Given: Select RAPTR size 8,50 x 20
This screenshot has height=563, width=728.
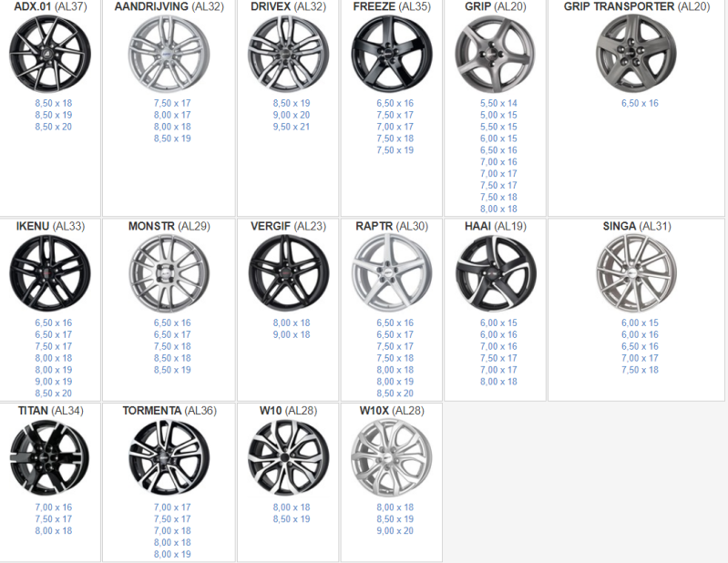Looking at the screenshot, I should (x=395, y=394).
